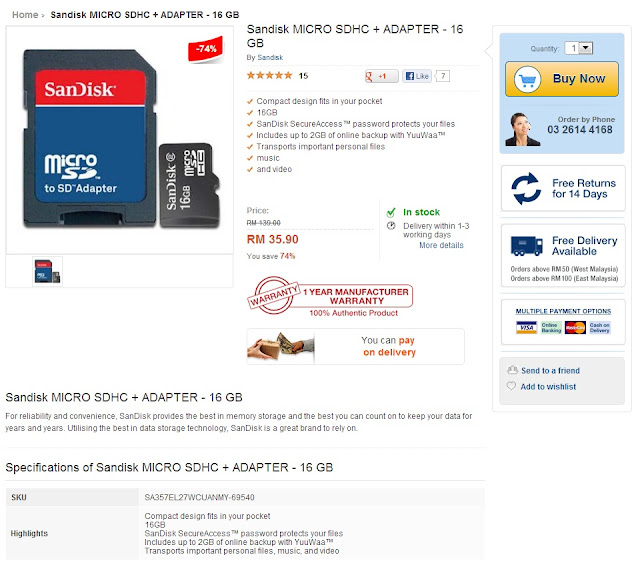
Task: Open the Sandisk brand link
Action: pyautogui.click(x=270, y=58)
